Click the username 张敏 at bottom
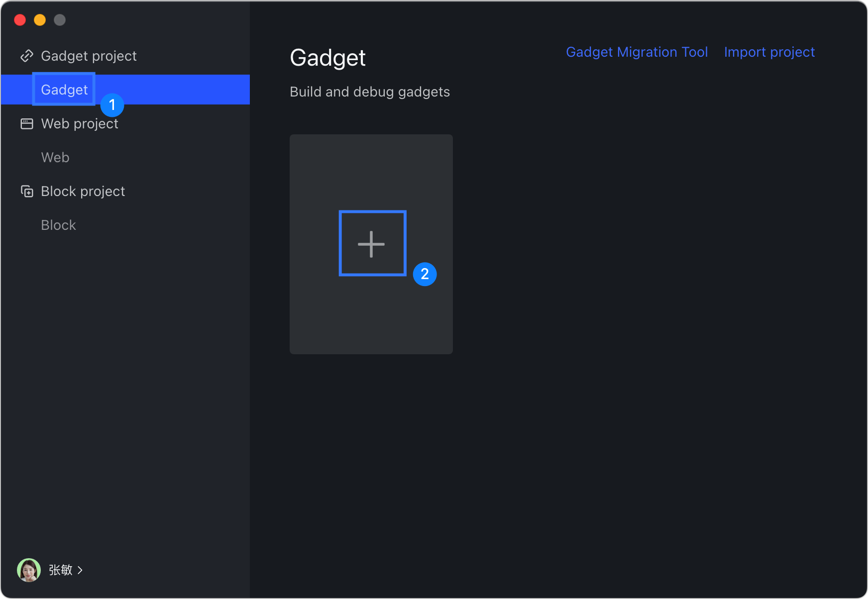Viewport: 868px width, 599px height. (61, 570)
